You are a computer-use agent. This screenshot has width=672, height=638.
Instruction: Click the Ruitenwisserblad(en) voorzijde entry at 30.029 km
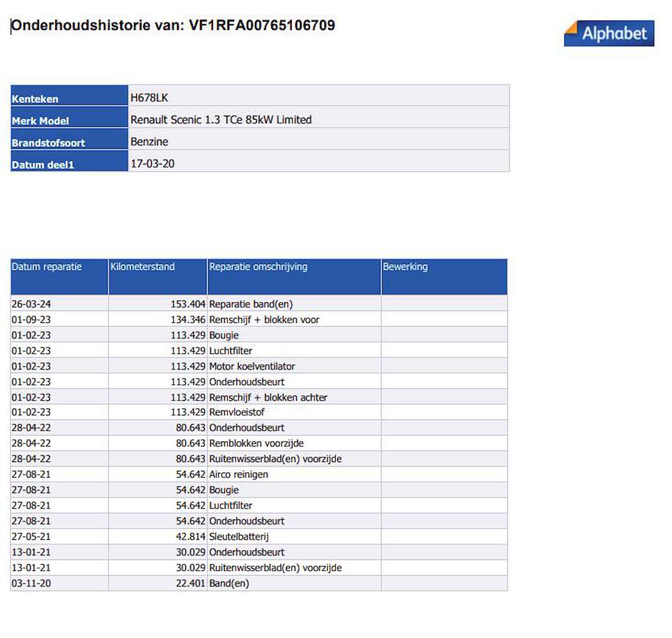[275, 568]
